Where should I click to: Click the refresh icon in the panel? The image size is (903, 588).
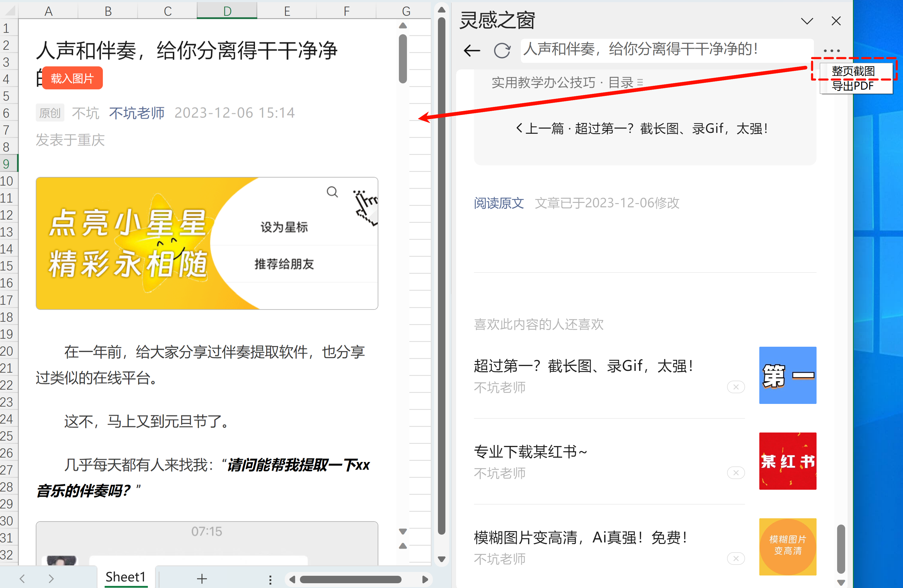pyautogui.click(x=502, y=50)
